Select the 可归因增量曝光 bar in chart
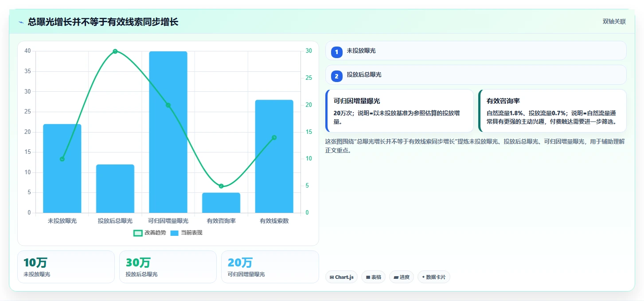The image size is (644, 301). [168, 132]
